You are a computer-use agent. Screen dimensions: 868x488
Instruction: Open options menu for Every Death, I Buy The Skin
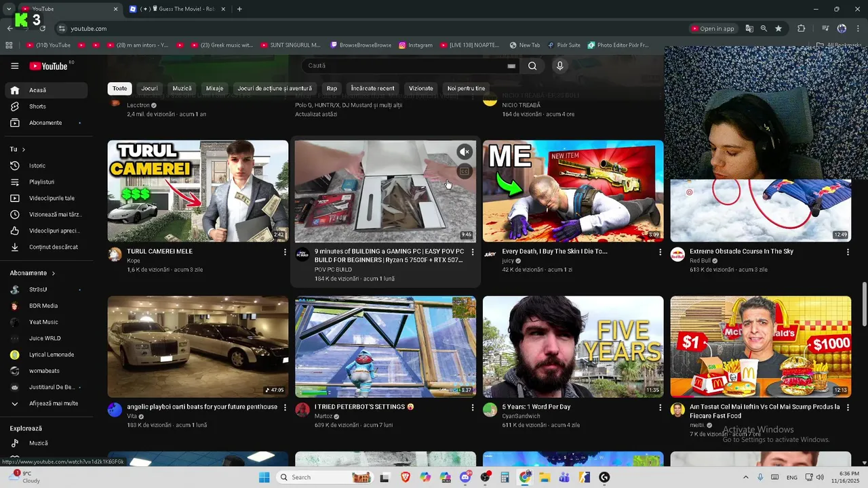[660, 252]
